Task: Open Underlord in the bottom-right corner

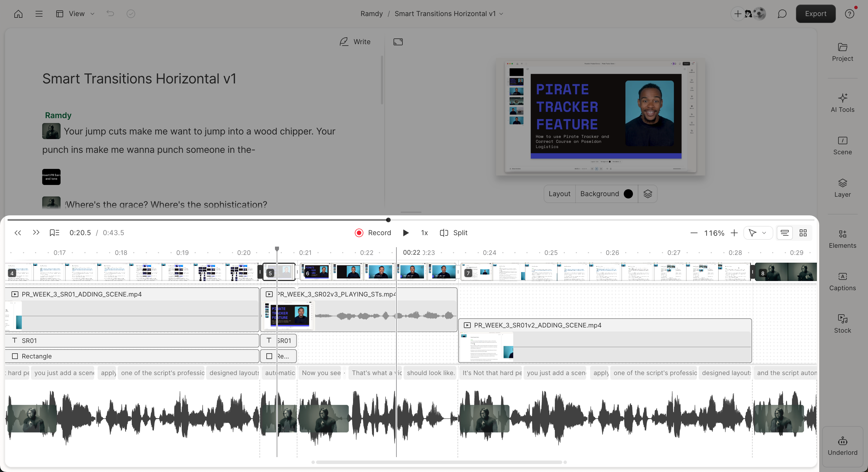Action: [x=842, y=446]
